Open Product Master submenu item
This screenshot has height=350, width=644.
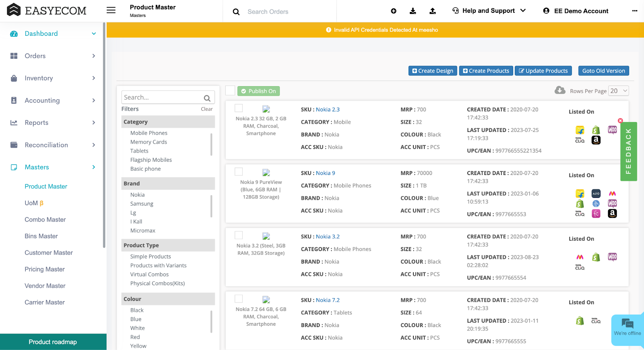tap(46, 186)
